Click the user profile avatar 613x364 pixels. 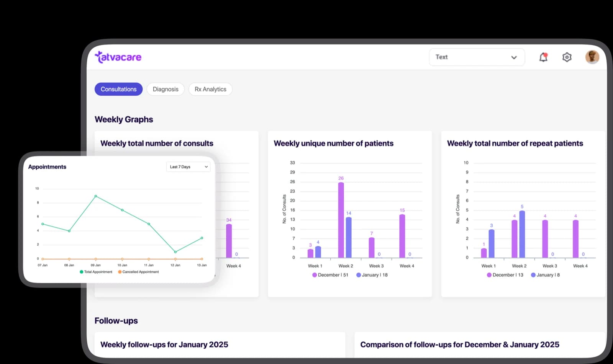(x=592, y=57)
